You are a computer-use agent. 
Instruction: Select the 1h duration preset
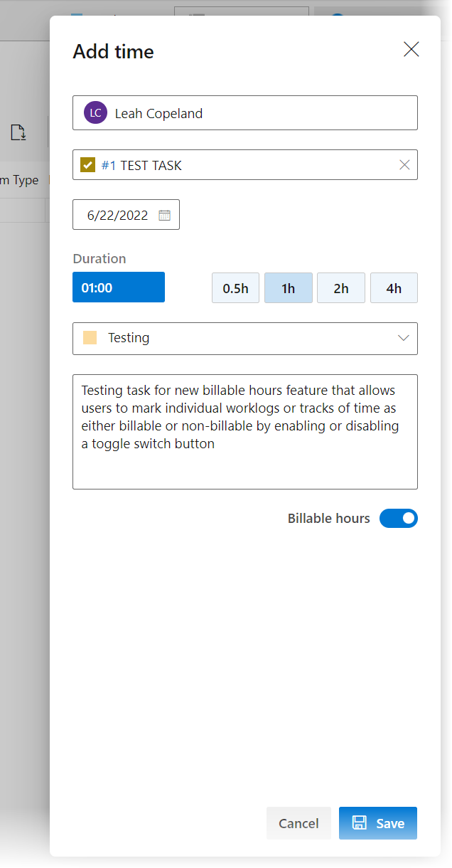288,288
